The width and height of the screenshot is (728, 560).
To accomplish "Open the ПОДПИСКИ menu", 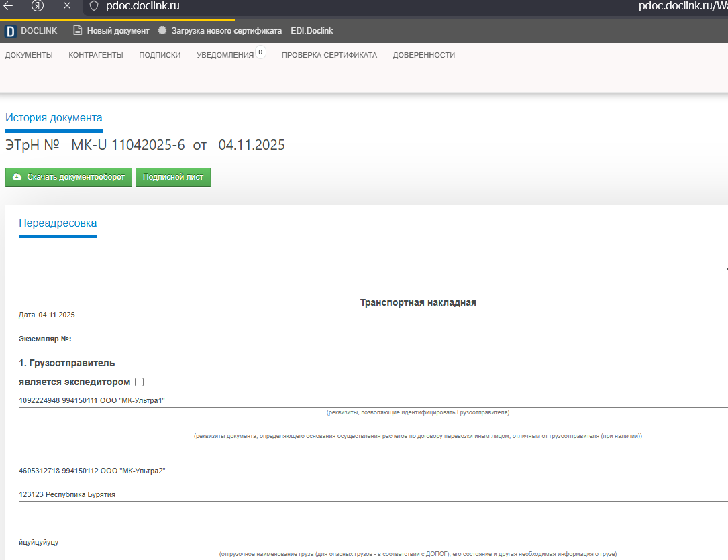I will [160, 55].
